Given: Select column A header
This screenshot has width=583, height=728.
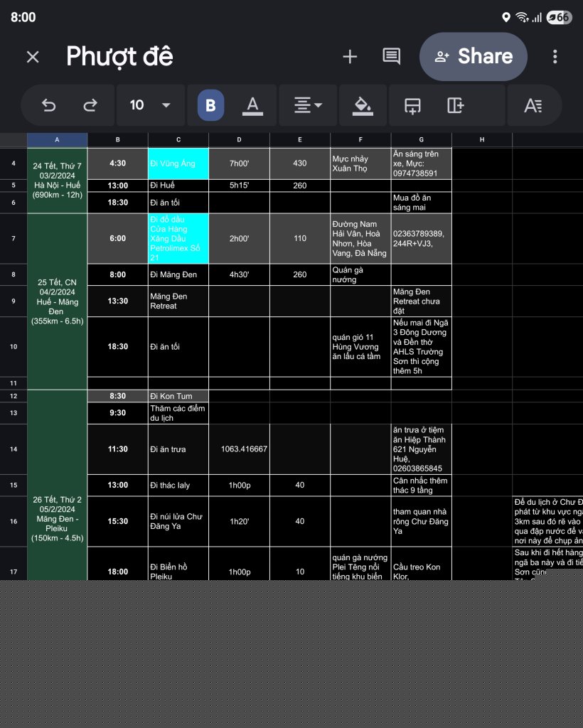Looking at the screenshot, I should point(57,140).
